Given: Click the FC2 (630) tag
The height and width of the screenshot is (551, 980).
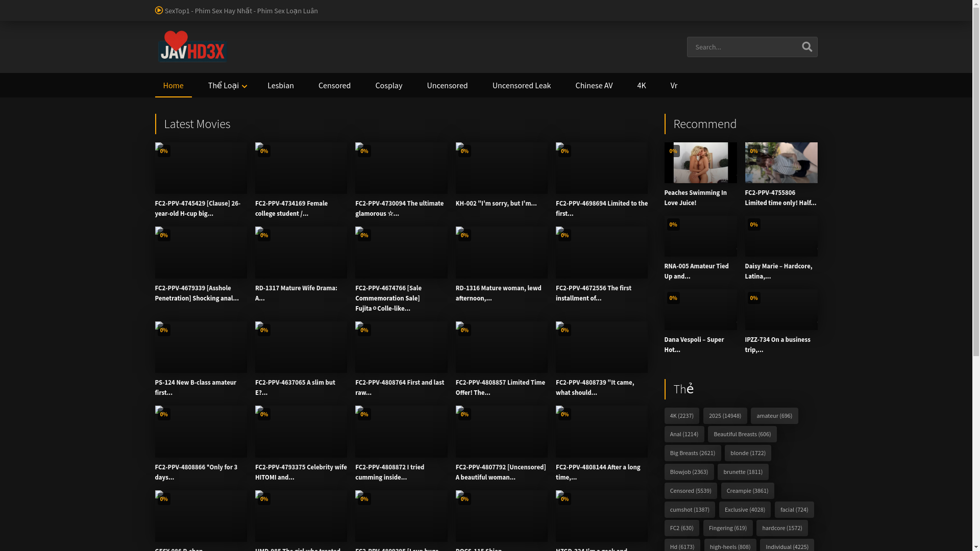Looking at the screenshot, I should [x=681, y=528].
